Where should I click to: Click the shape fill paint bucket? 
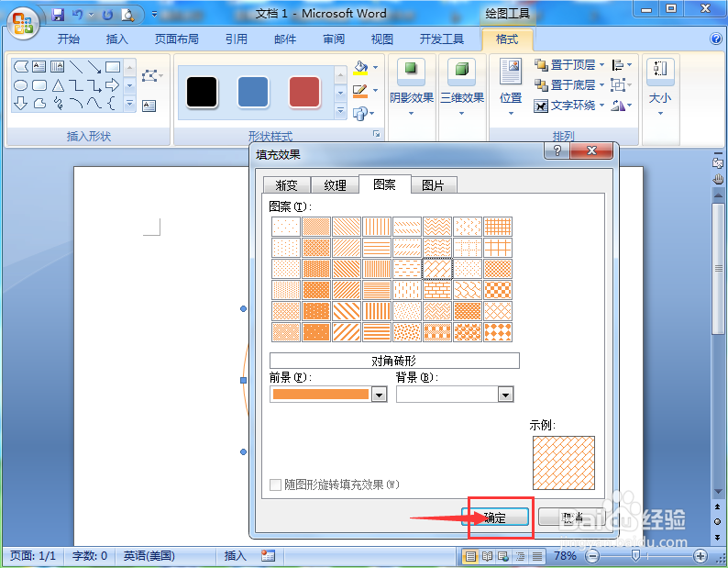(x=360, y=67)
